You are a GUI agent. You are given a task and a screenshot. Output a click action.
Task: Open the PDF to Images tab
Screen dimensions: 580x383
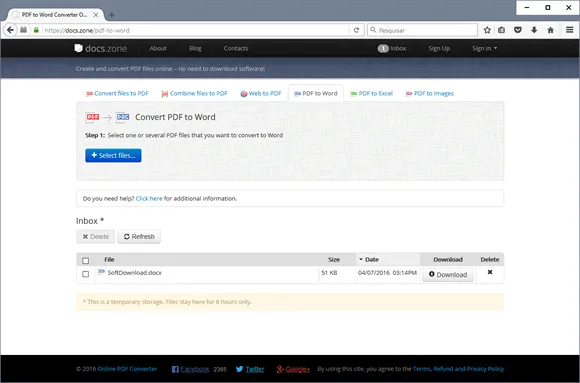pyautogui.click(x=430, y=94)
